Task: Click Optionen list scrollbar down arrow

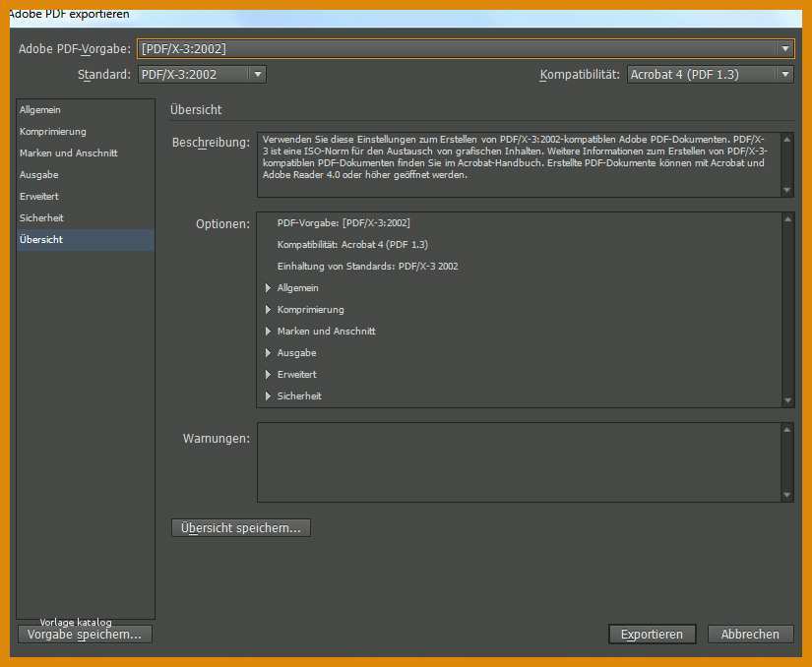Action: pyautogui.click(x=787, y=400)
